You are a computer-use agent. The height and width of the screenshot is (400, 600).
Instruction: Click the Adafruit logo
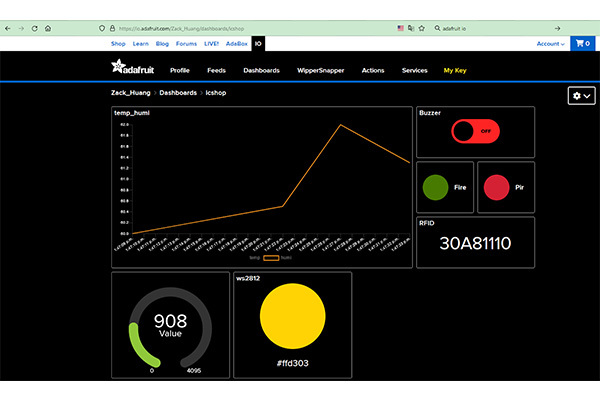131,70
